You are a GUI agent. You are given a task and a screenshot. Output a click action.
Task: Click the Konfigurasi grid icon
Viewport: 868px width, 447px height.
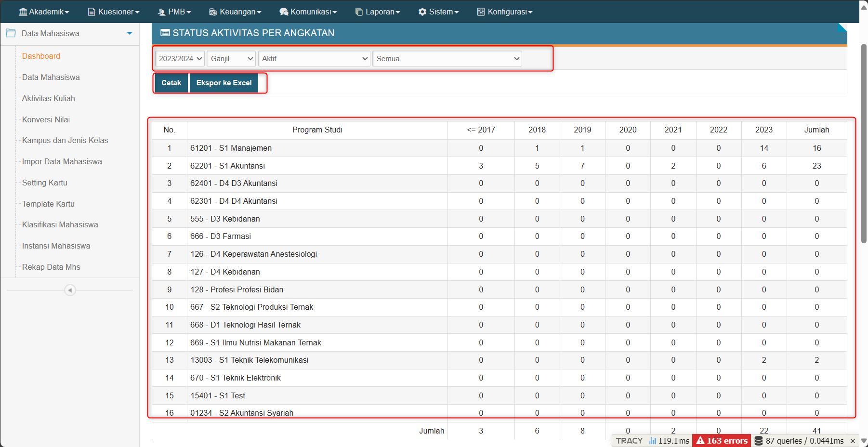pyautogui.click(x=481, y=12)
